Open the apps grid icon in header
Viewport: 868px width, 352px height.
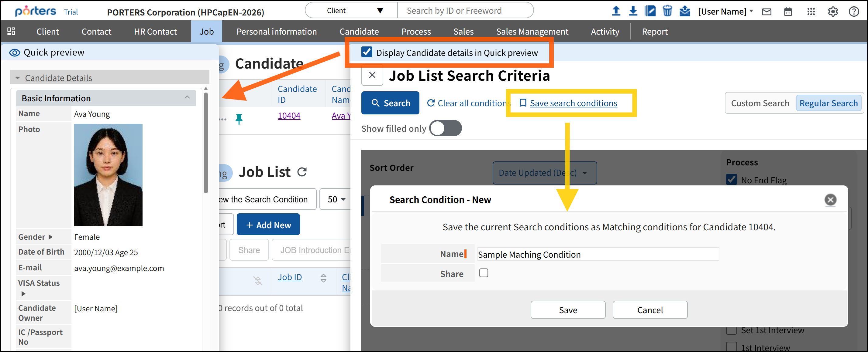811,12
